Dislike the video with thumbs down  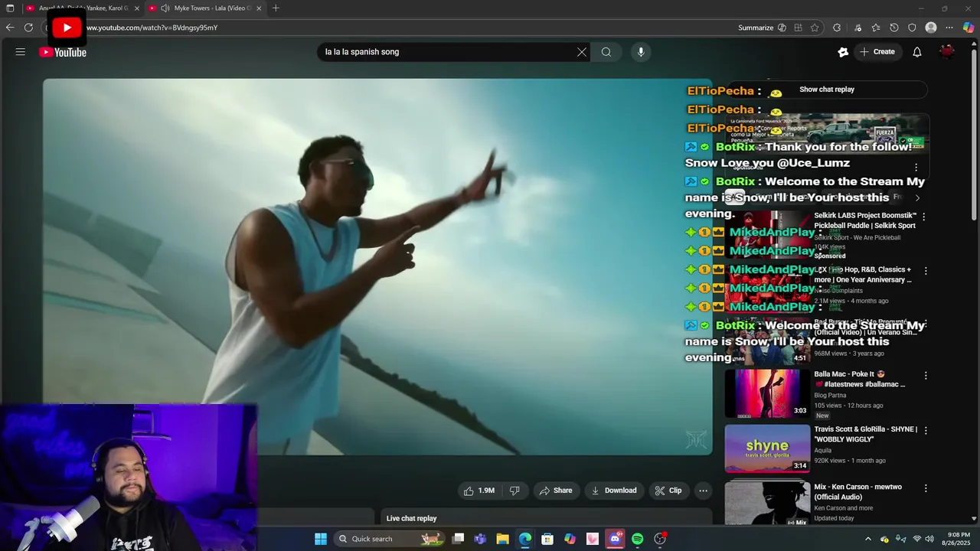514,491
